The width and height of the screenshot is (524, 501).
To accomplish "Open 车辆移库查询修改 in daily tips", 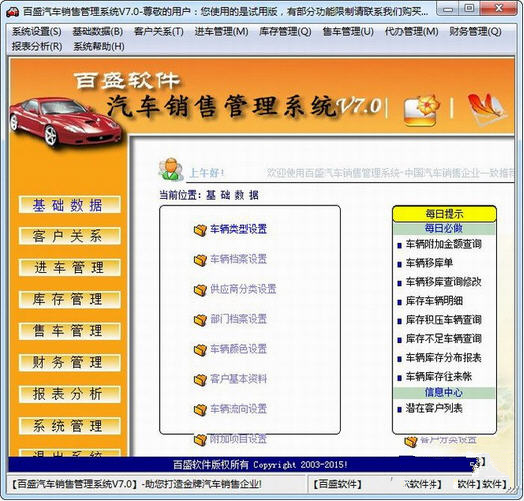I will coord(443,282).
